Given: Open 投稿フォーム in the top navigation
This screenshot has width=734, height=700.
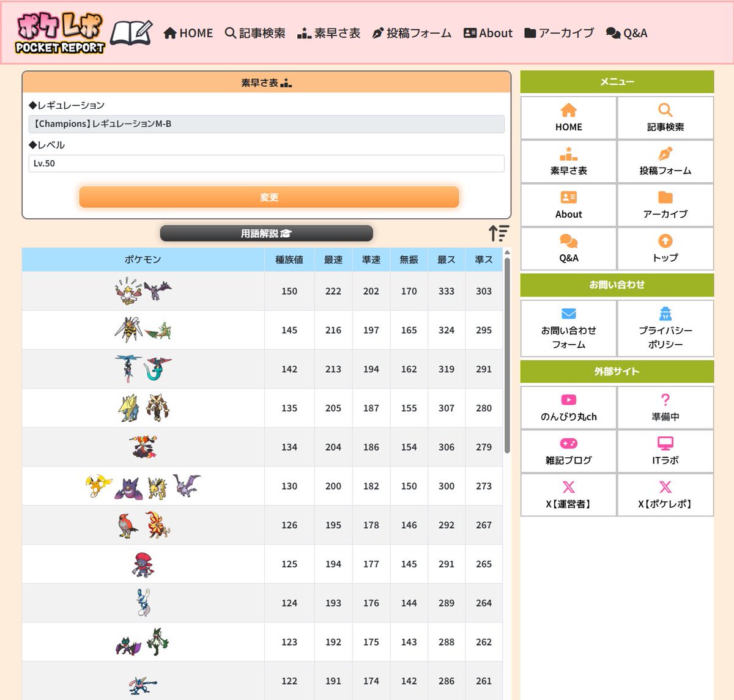Looking at the screenshot, I should [x=412, y=33].
